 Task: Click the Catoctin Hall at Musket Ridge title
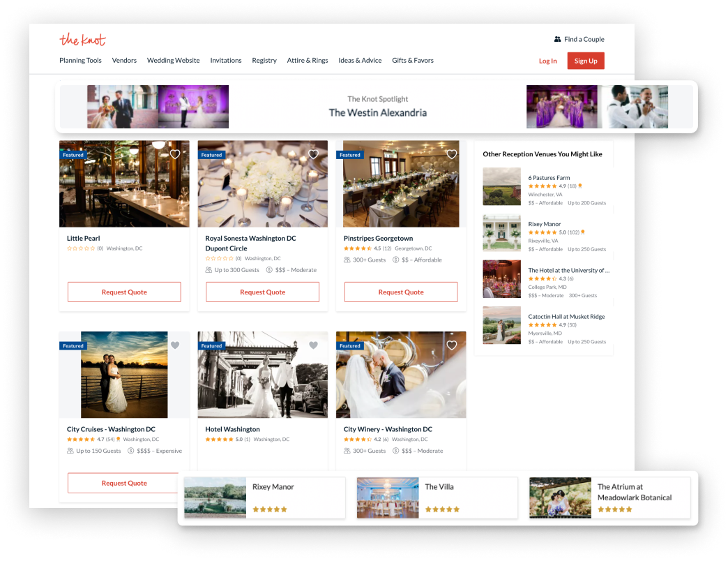tap(566, 317)
